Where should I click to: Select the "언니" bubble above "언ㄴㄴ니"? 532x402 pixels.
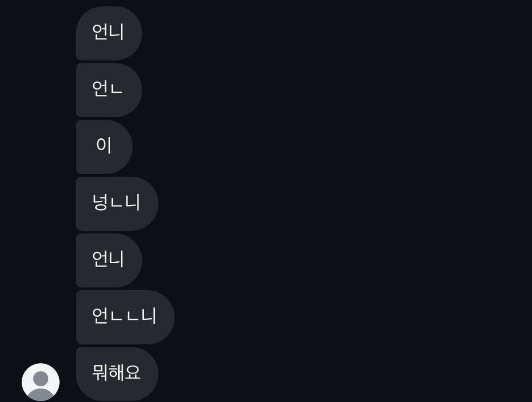108,260
